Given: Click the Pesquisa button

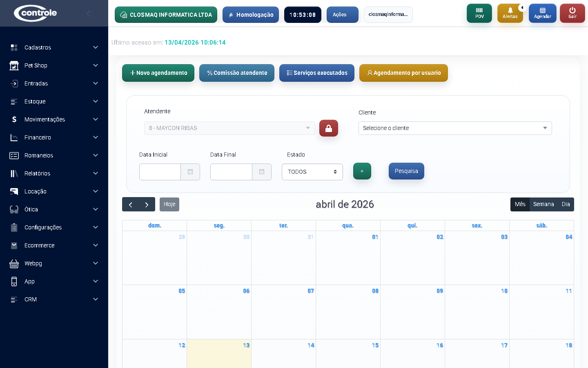Looking at the screenshot, I should pyautogui.click(x=406, y=171).
